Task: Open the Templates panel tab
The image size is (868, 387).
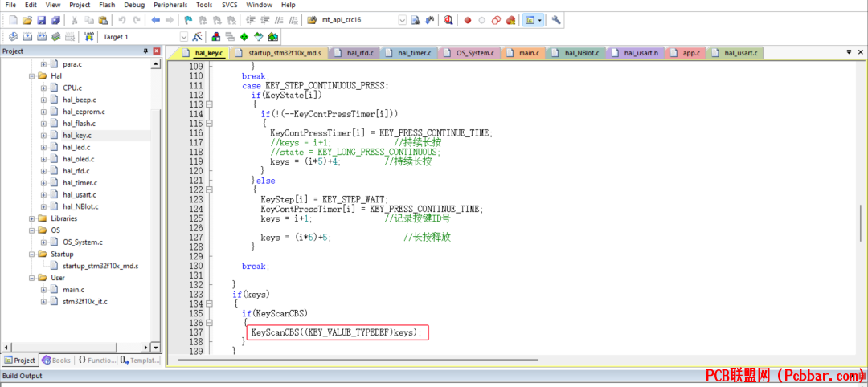Action: click(140, 361)
